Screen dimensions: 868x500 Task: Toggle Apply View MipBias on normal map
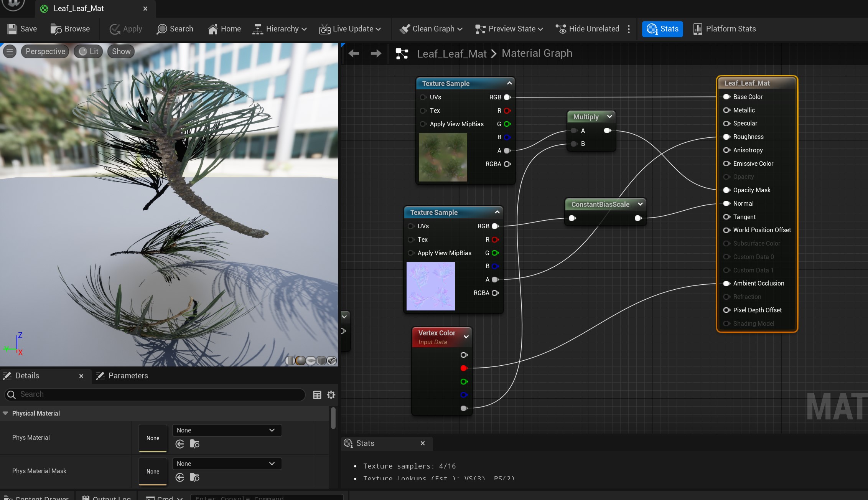(x=411, y=252)
